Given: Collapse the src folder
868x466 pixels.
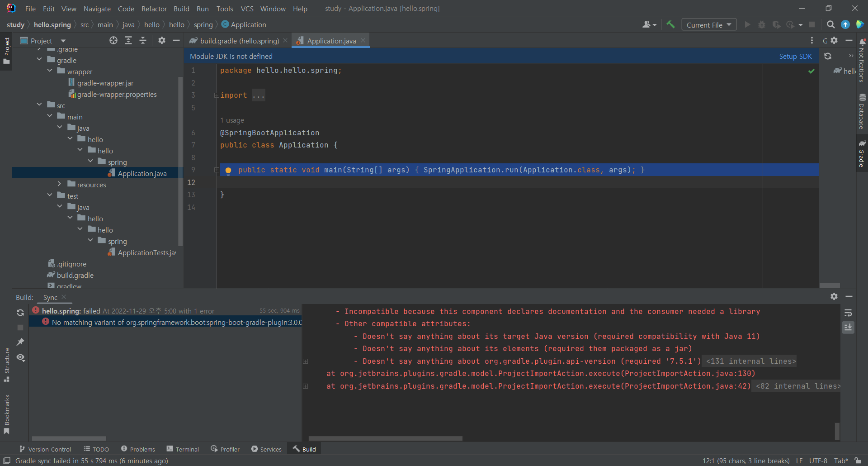Looking at the screenshot, I should pos(39,105).
